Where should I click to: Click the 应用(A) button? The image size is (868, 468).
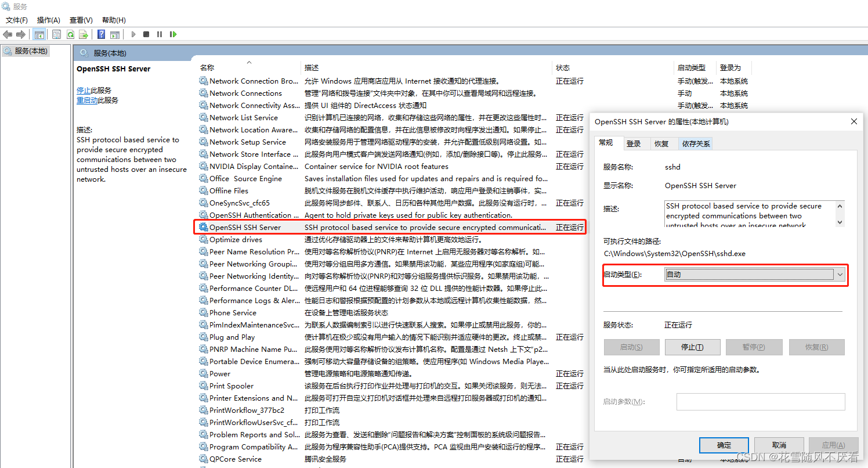pyautogui.click(x=834, y=445)
